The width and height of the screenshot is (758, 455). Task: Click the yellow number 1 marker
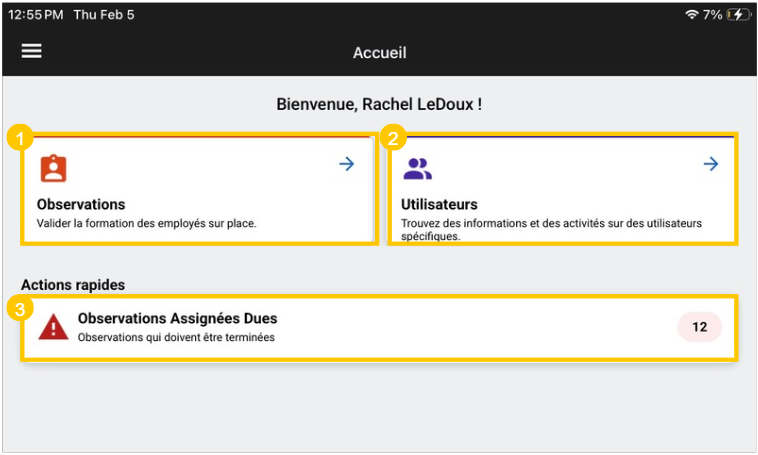(x=18, y=139)
